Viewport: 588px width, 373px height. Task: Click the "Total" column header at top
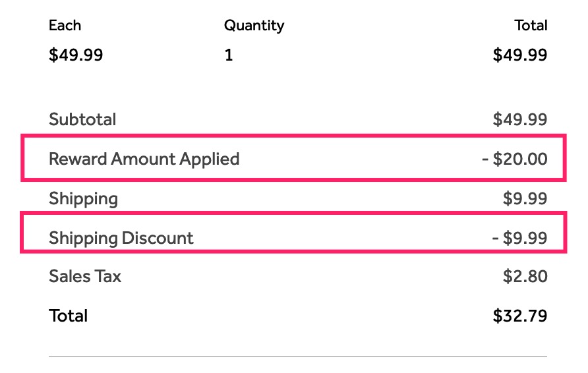531,26
